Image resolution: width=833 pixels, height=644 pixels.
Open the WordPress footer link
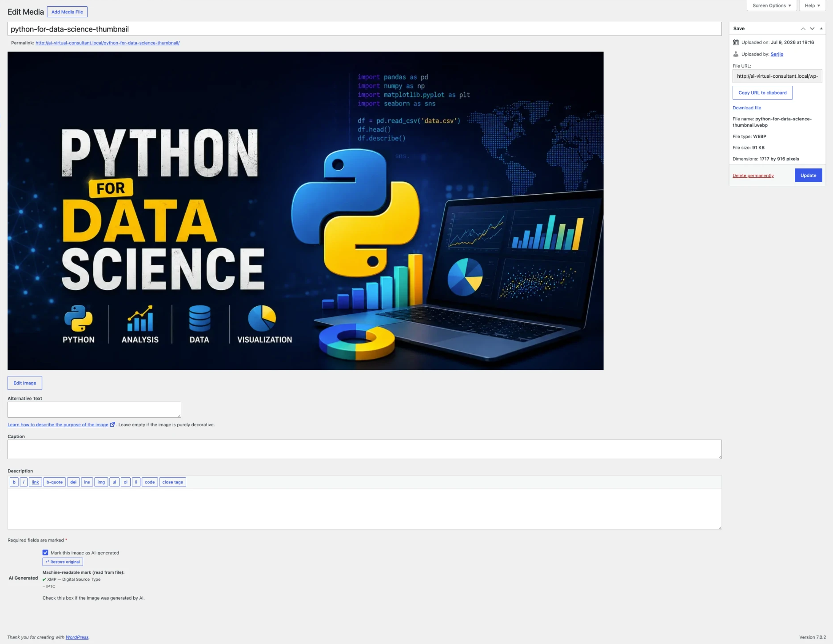point(77,637)
